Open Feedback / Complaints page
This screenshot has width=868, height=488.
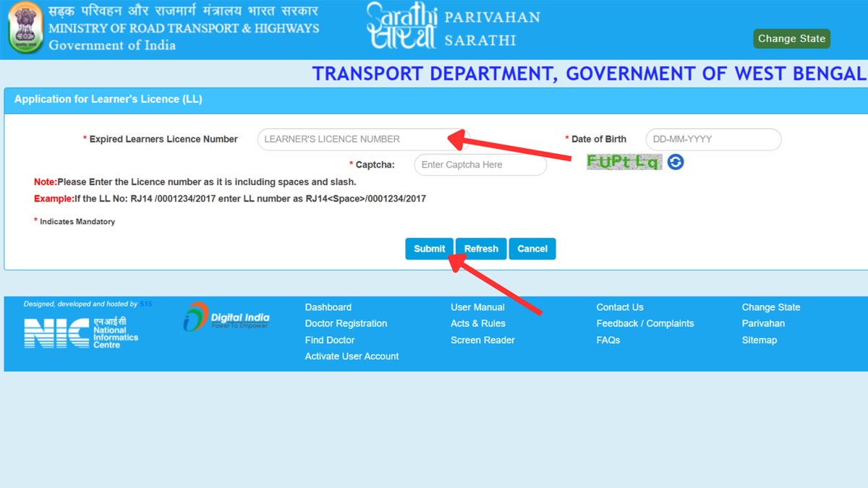[645, 323]
